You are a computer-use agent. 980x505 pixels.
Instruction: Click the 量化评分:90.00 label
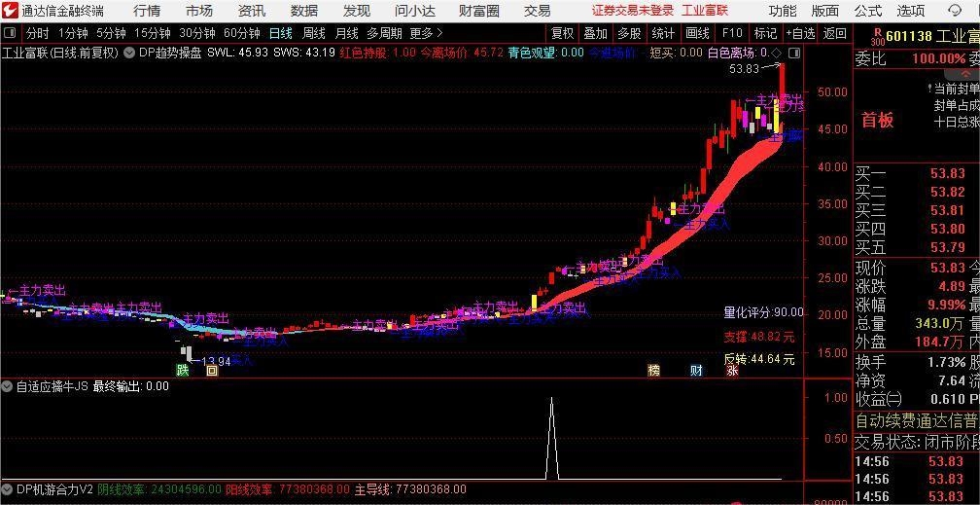point(764,312)
